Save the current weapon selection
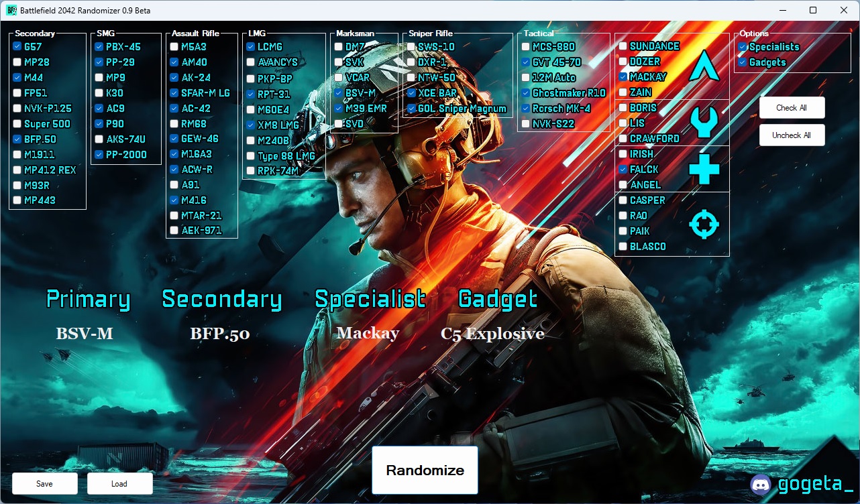Image resolution: width=860 pixels, height=504 pixels. (x=44, y=483)
